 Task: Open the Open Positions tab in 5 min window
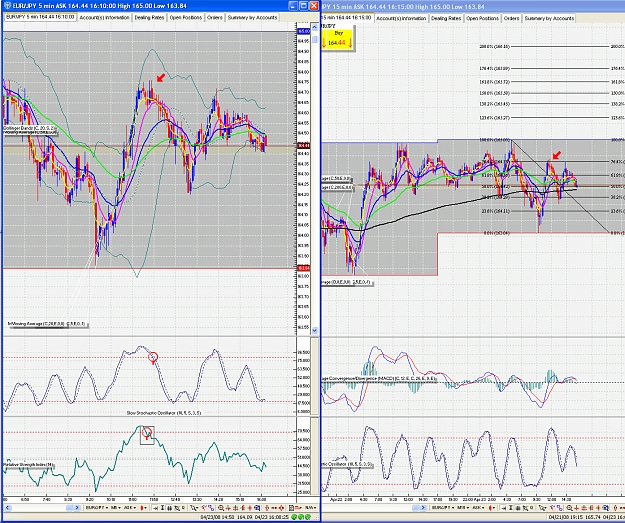coord(186,18)
